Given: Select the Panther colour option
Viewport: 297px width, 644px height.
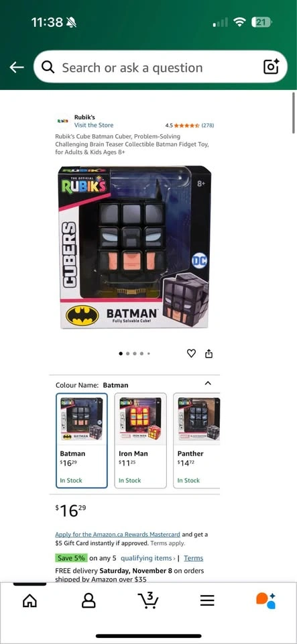Looking at the screenshot, I should click(196, 440).
